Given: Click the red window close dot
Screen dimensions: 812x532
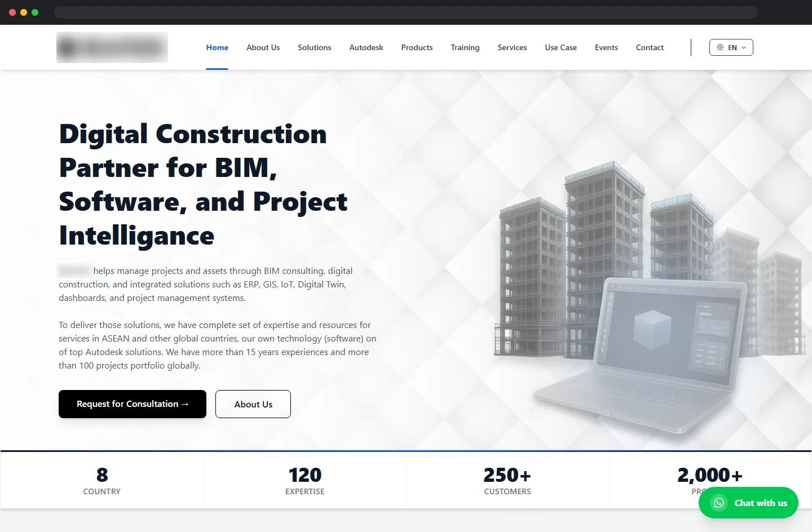Looking at the screenshot, I should tap(12, 12).
